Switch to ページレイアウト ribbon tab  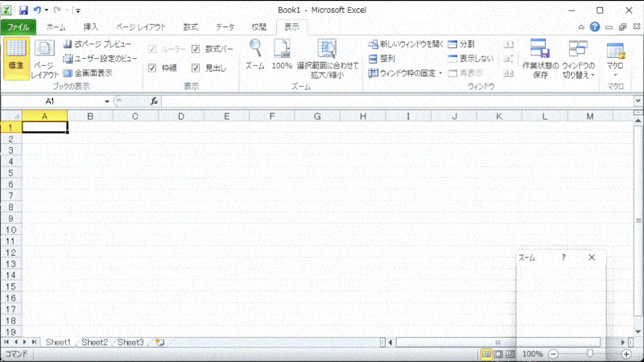click(x=140, y=27)
